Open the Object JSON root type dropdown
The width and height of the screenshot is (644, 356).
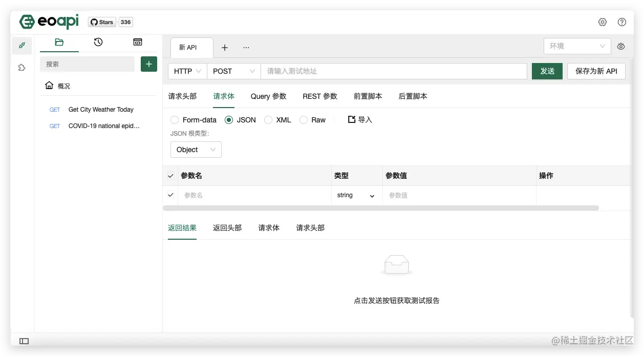pos(196,150)
